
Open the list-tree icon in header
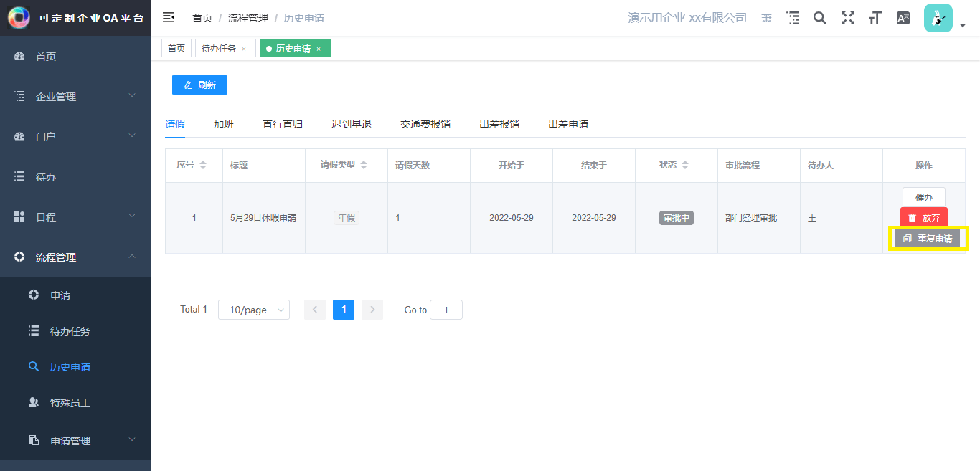[x=793, y=18]
